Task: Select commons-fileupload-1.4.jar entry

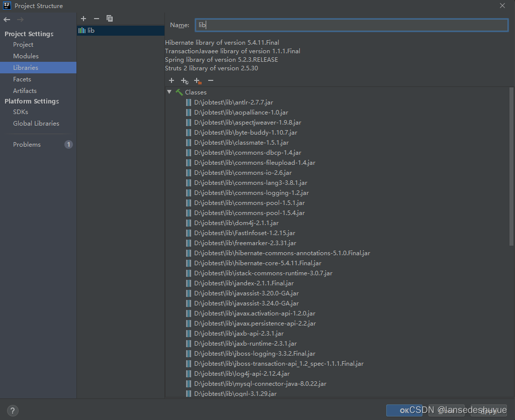Action: point(254,163)
